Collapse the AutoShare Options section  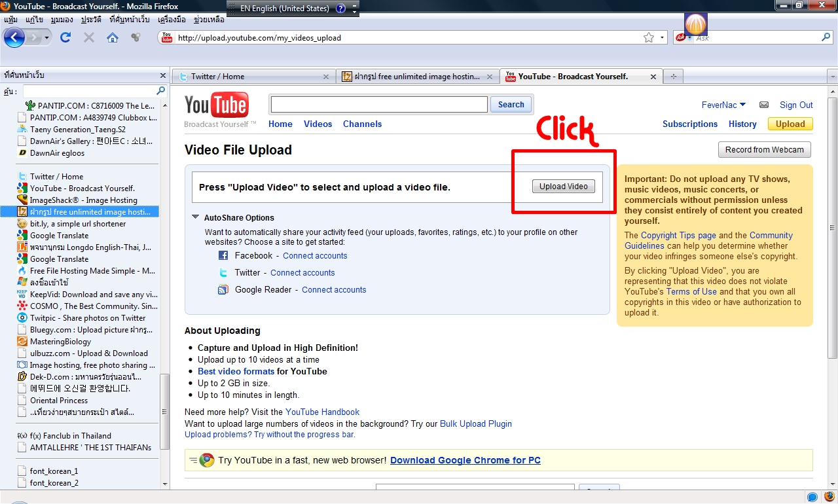(x=195, y=217)
